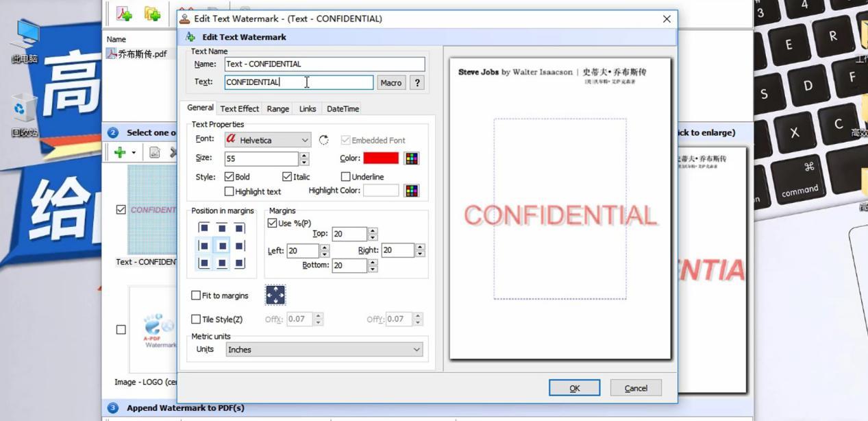Click the red text Color swatch
The image size is (868, 421).
coord(381,158)
